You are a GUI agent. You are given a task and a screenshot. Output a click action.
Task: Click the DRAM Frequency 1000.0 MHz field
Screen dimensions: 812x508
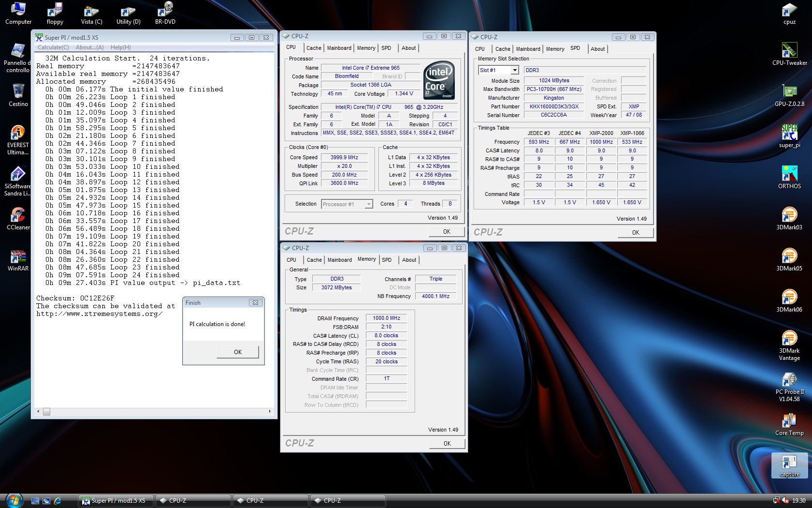point(386,318)
